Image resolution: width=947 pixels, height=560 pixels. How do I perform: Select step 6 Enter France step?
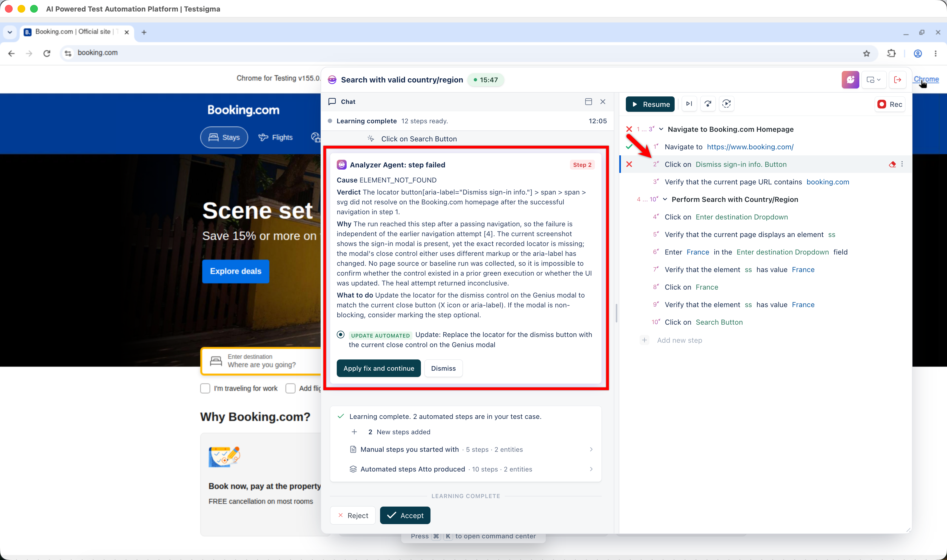pyautogui.click(x=766, y=252)
